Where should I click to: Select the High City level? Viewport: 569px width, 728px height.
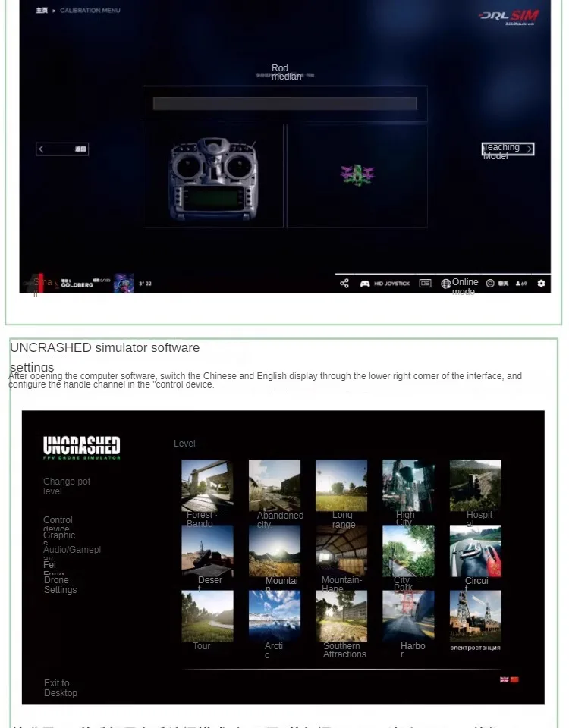408,485
